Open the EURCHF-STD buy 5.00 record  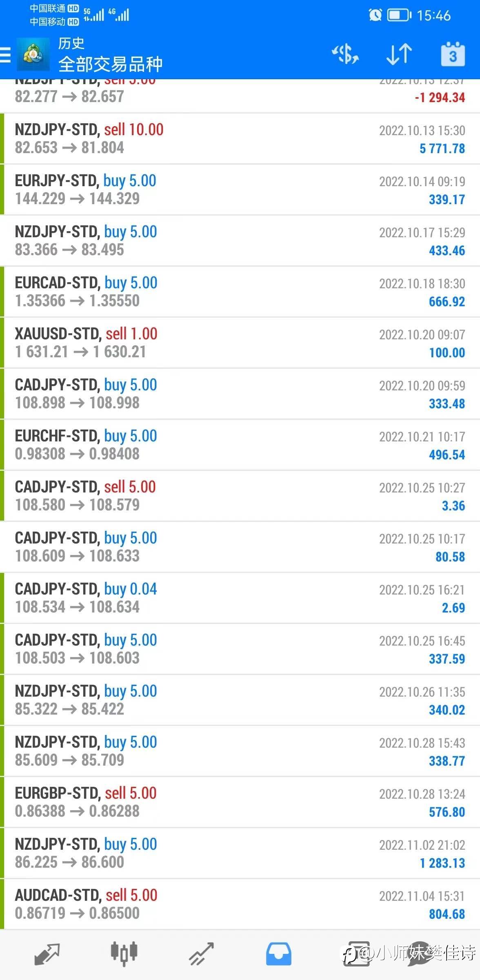(x=240, y=445)
